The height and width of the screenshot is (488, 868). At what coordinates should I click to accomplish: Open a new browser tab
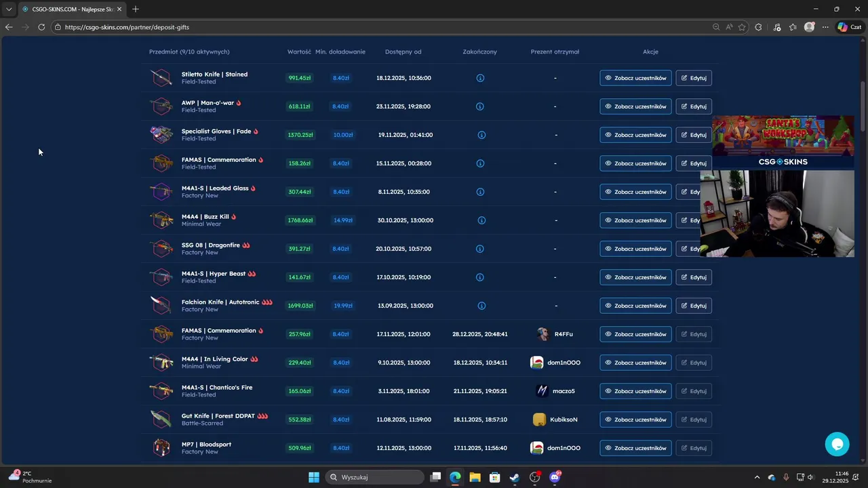click(136, 9)
